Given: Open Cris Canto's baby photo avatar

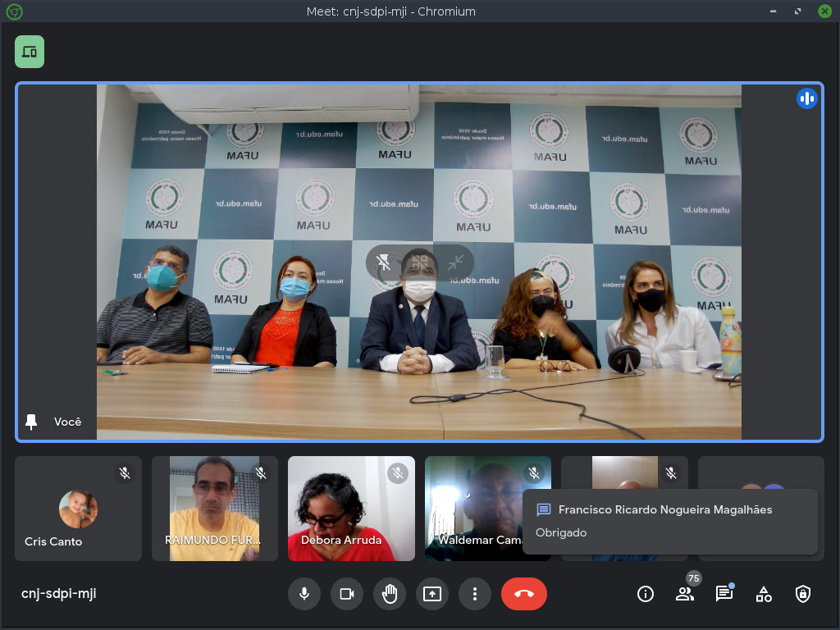Looking at the screenshot, I should point(78,509).
